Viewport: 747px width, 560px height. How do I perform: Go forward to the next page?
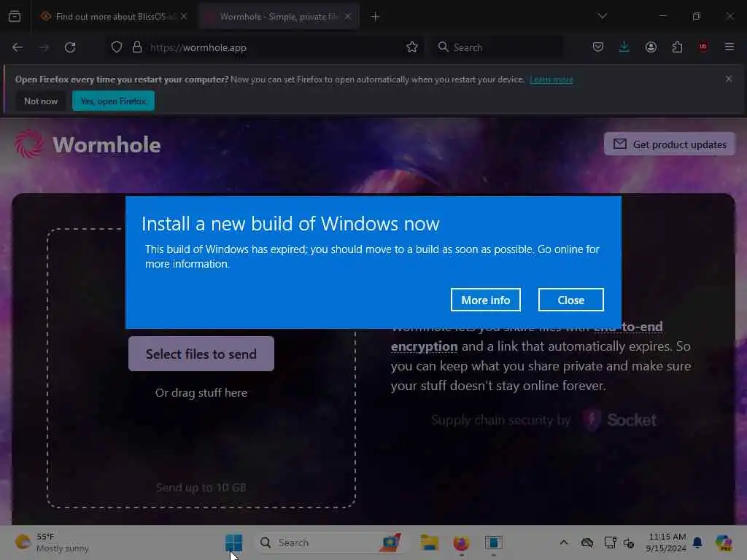[44, 47]
